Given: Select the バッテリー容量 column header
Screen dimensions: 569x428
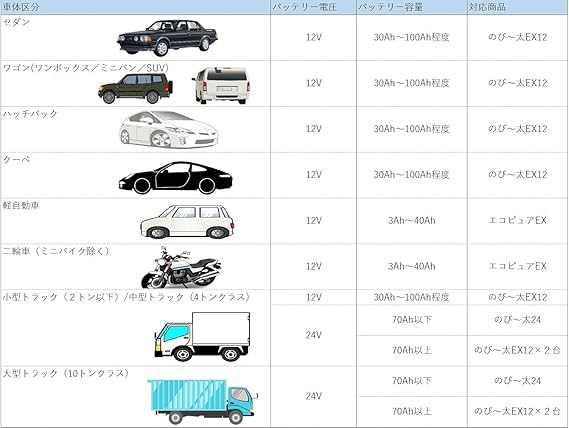Looking at the screenshot, I should pyautogui.click(x=390, y=7).
